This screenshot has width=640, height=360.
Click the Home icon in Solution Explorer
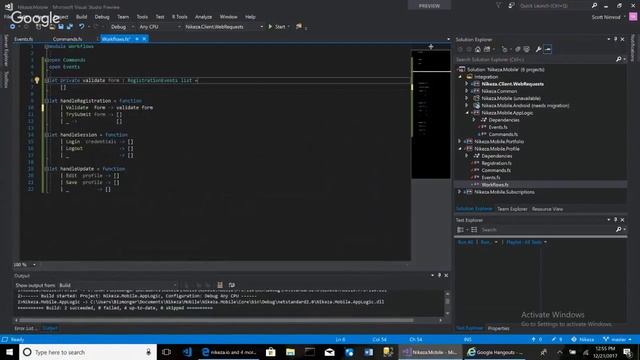(x=478, y=49)
